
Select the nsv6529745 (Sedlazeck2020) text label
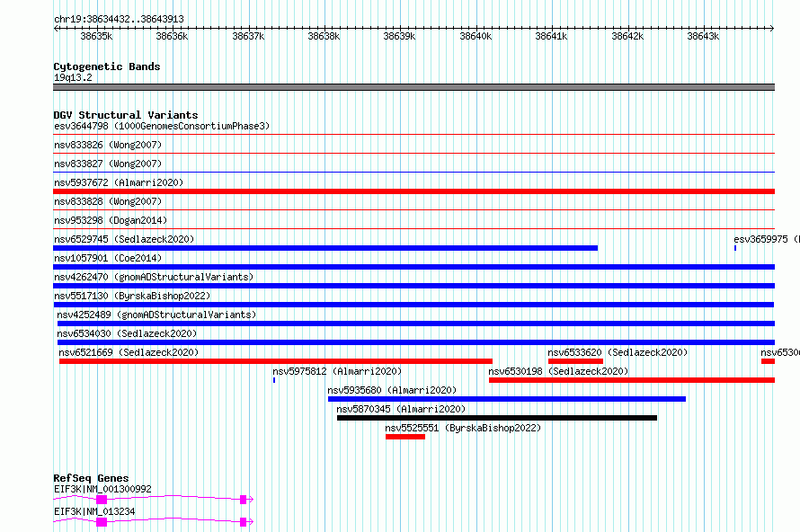click(124, 239)
